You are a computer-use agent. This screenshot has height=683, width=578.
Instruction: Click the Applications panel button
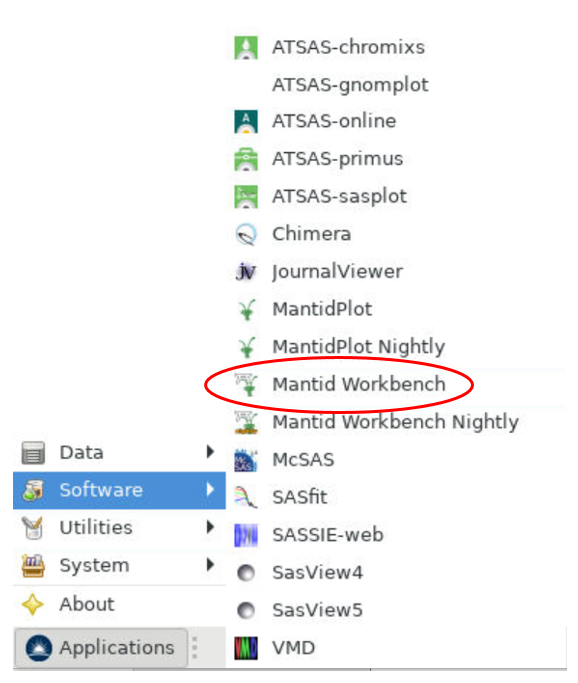101,648
